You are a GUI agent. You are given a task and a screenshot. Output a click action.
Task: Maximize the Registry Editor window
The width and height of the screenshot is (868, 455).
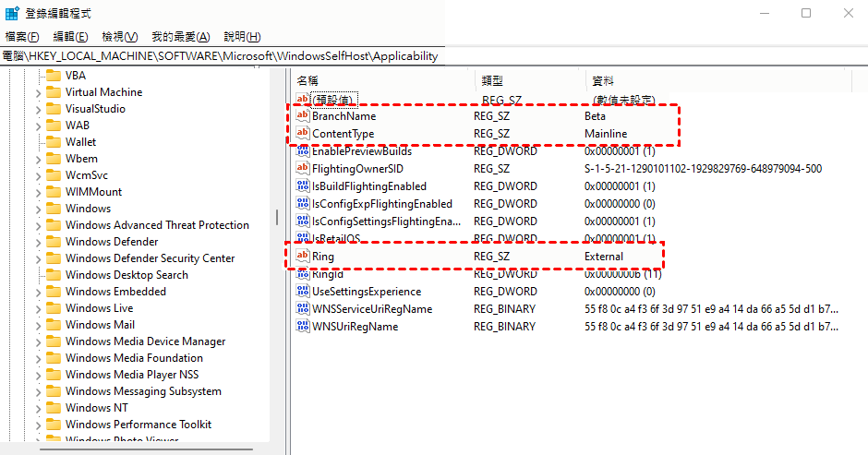point(806,13)
